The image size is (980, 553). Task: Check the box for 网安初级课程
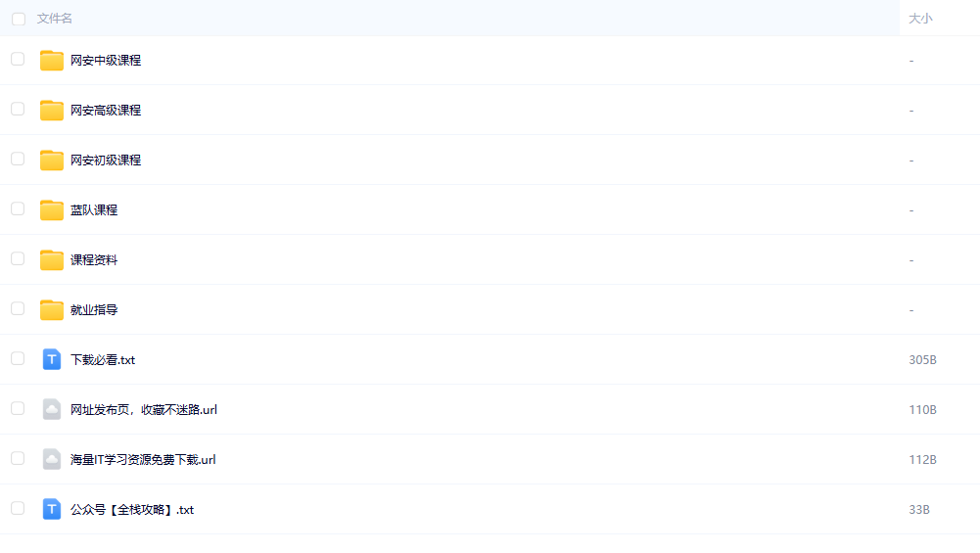(18, 159)
